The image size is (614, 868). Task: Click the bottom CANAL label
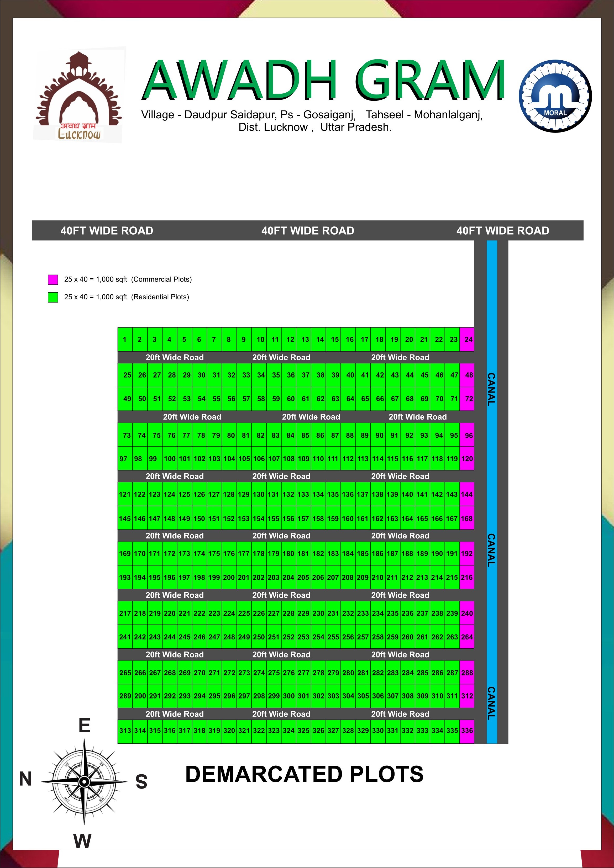(491, 703)
